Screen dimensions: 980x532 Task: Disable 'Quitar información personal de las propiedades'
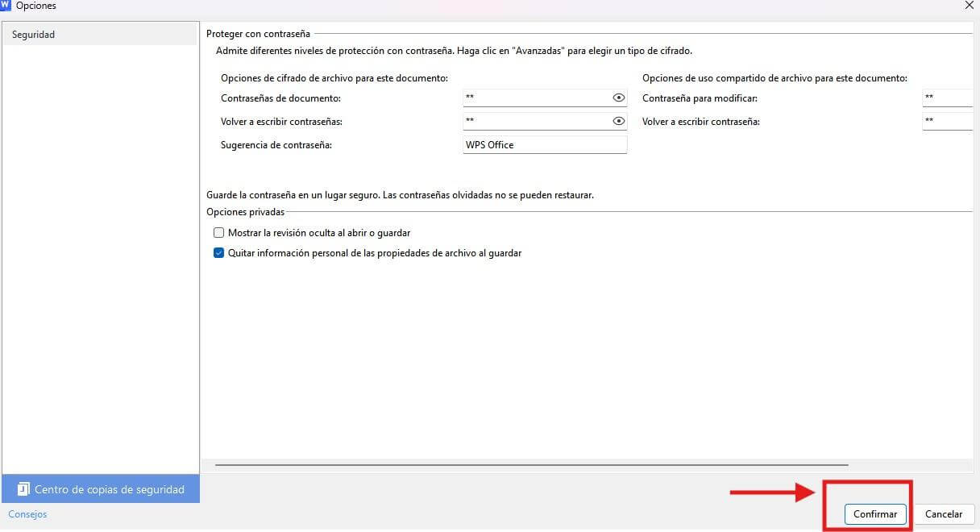pyautogui.click(x=218, y=252)
